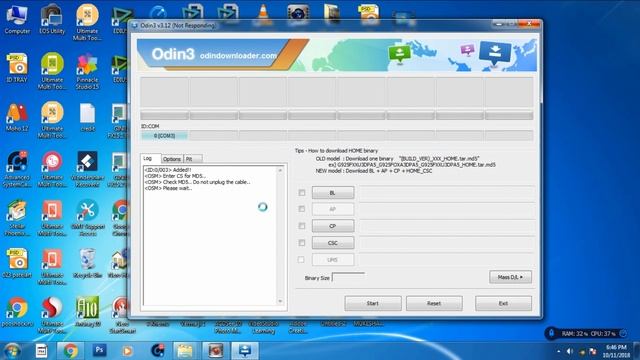Tick the BL checkbox in Odin3

302,193
